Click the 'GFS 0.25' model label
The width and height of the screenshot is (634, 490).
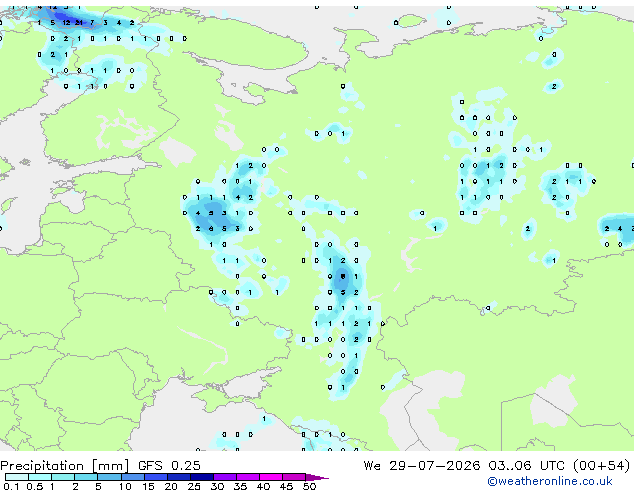coord(169,465)
